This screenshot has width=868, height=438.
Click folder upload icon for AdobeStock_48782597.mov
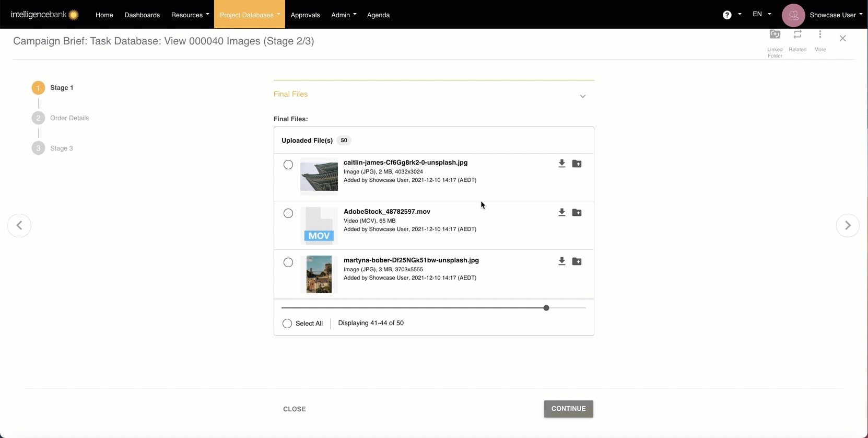577,213
